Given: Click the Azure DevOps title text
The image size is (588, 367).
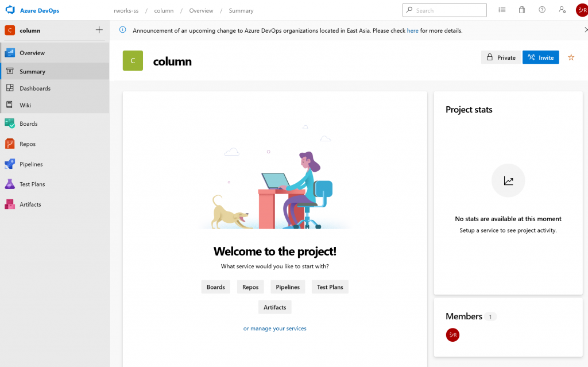Looking at the screenshot, I should click(40, 10).
